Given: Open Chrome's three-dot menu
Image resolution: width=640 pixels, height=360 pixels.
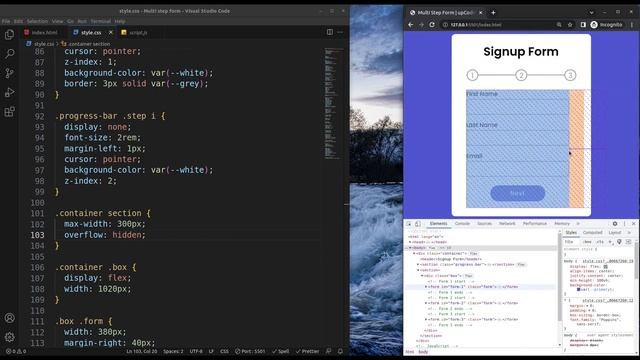Looking at the screenshot, I should (632, 24).
